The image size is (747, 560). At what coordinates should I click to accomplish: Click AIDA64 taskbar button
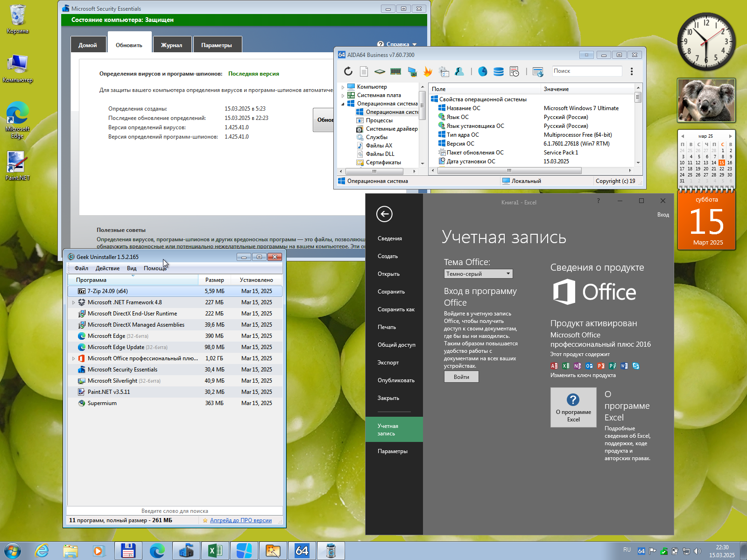(302, 551)
